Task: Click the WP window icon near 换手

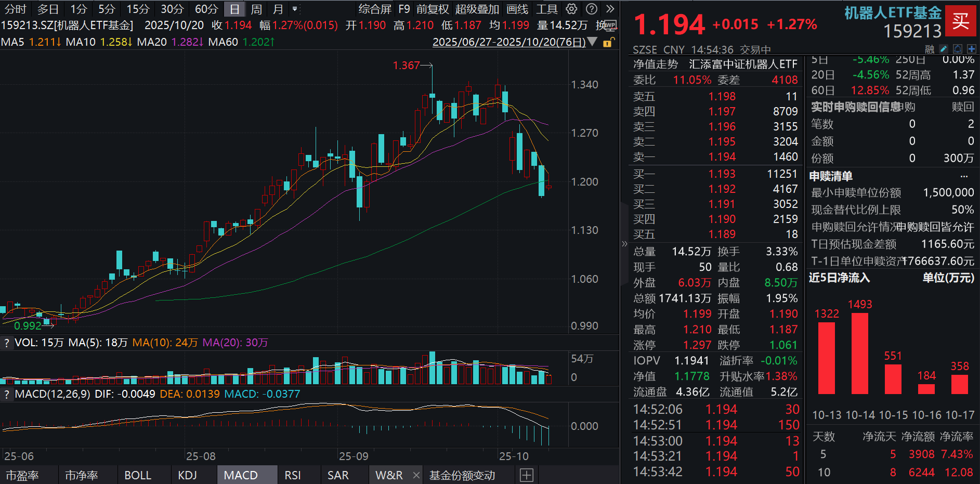Action: 611,24
